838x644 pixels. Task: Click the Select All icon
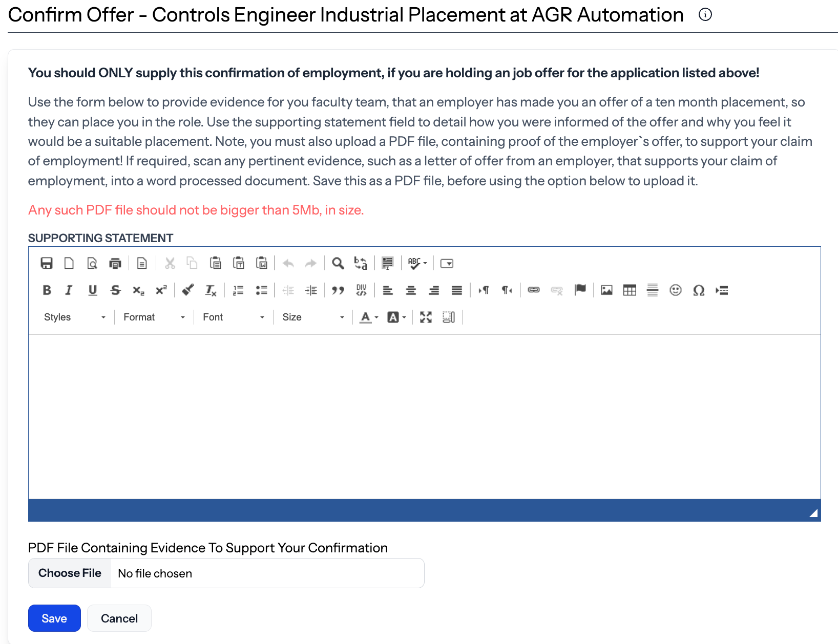pyautogui.click(x=388, y=263)
